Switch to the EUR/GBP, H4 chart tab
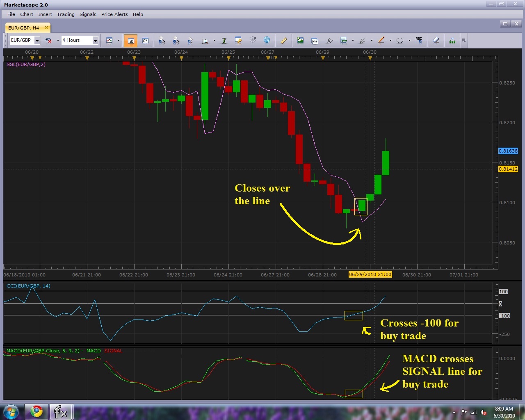525x420 pixels. coord(23,28)
